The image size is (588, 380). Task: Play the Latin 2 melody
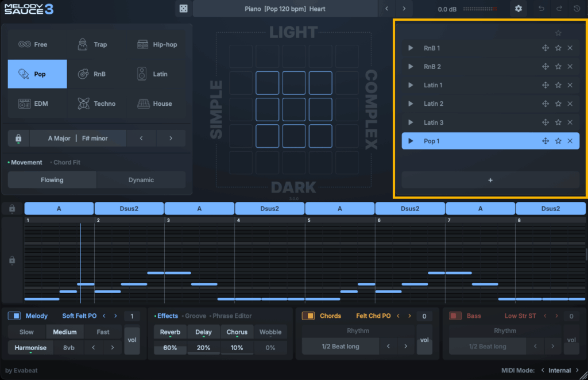click(411, 103)
